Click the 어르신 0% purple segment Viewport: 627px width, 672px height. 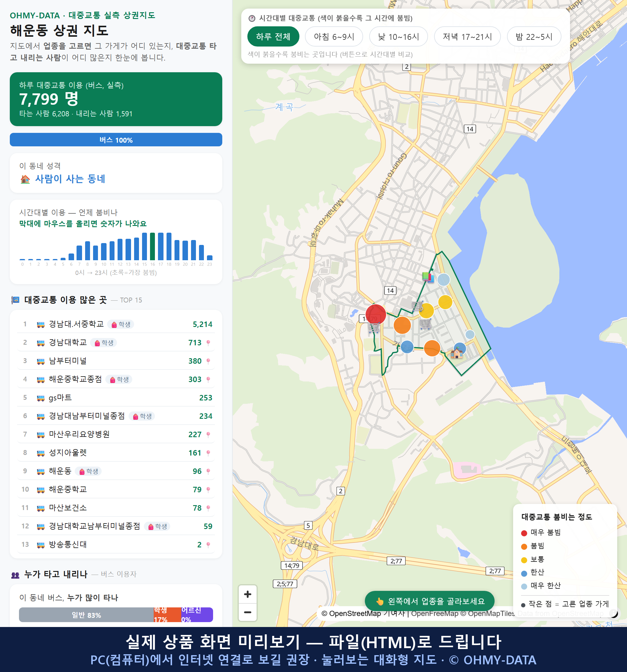point(197,615)
